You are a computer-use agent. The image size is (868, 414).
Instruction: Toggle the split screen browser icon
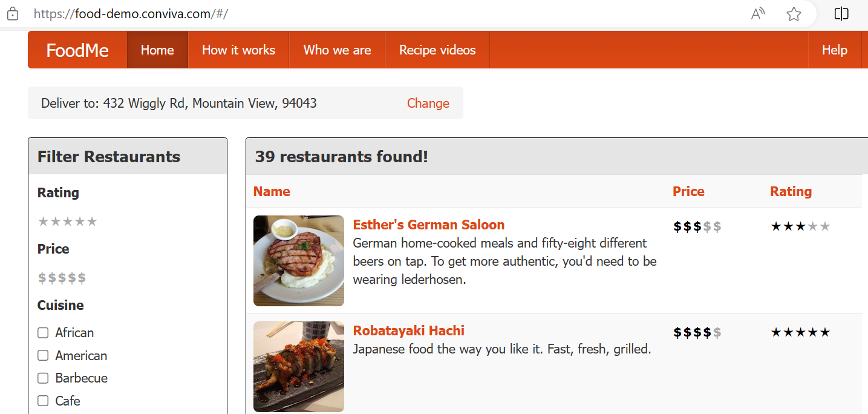point(841,14)
